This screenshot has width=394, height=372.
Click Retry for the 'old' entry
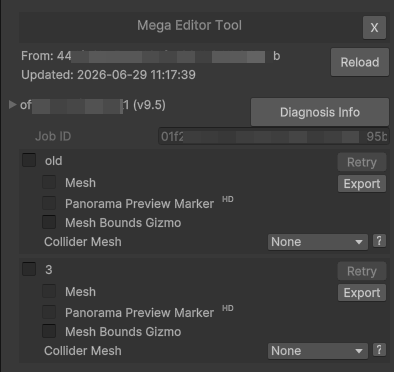(x=362, y=162)
